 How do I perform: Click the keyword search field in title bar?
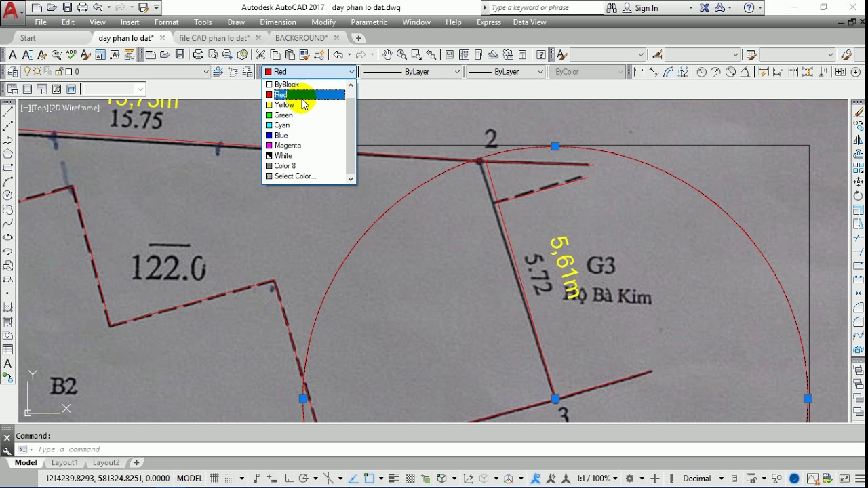coord(546,8)
